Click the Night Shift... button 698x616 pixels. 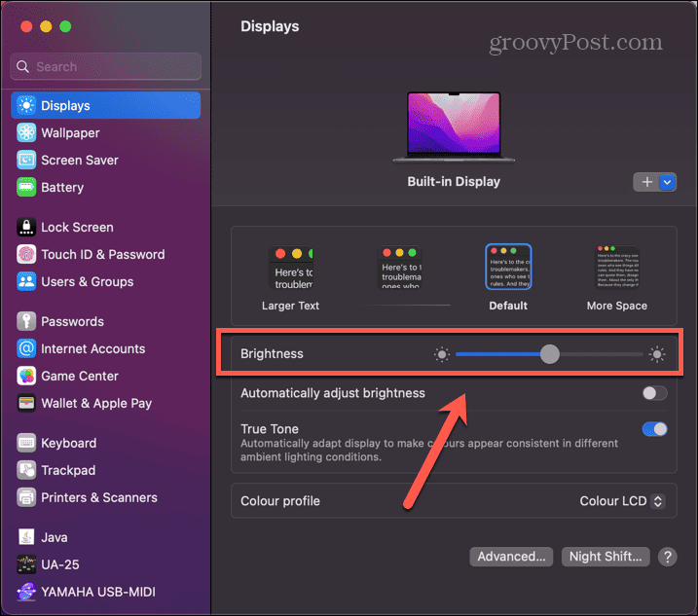tap(606, 557)
